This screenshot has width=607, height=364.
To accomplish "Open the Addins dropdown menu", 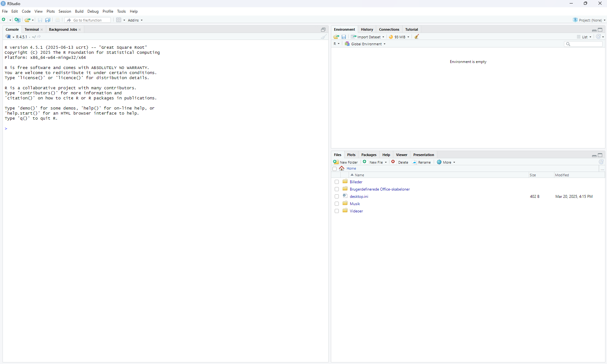I will [135, 20].
